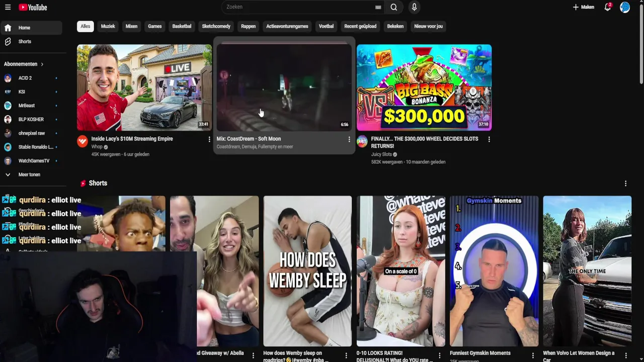The width and height of the screenshot is (644, 362).
Task: Expand Abonnementen section arrow
Action: (x=42, y=64)
